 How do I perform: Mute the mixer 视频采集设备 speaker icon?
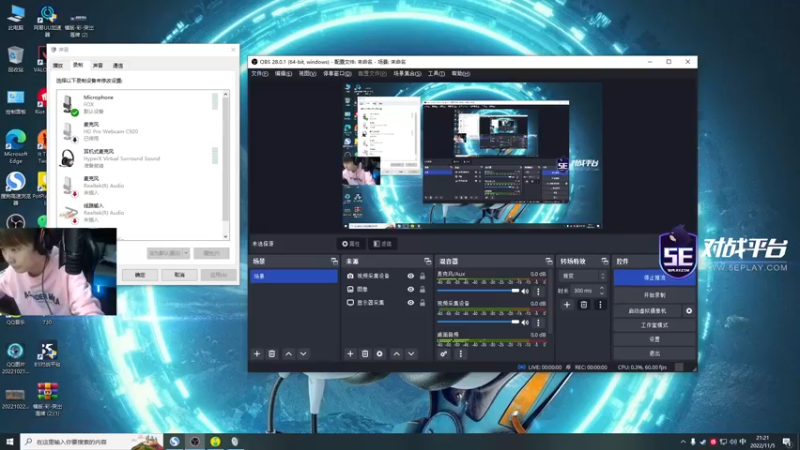(x=526, y=322)
